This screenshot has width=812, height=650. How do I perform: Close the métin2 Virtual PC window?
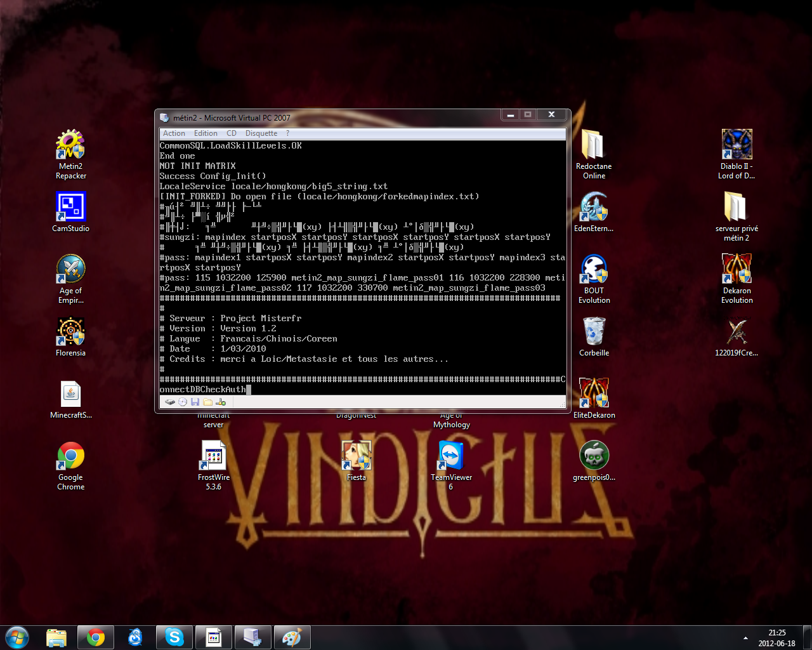point(551,115)
